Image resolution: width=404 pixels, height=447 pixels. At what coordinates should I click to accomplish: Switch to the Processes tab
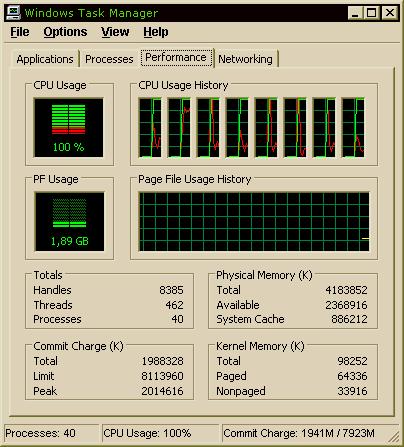109,59
